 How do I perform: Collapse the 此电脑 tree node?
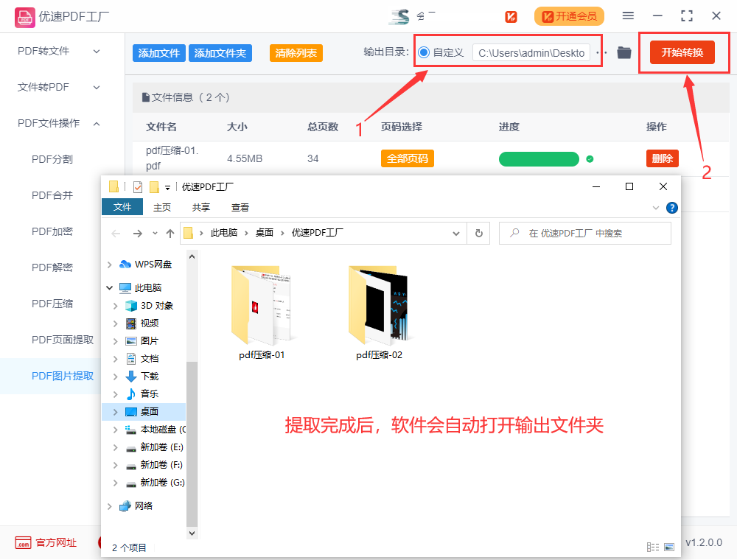point(110,287)
